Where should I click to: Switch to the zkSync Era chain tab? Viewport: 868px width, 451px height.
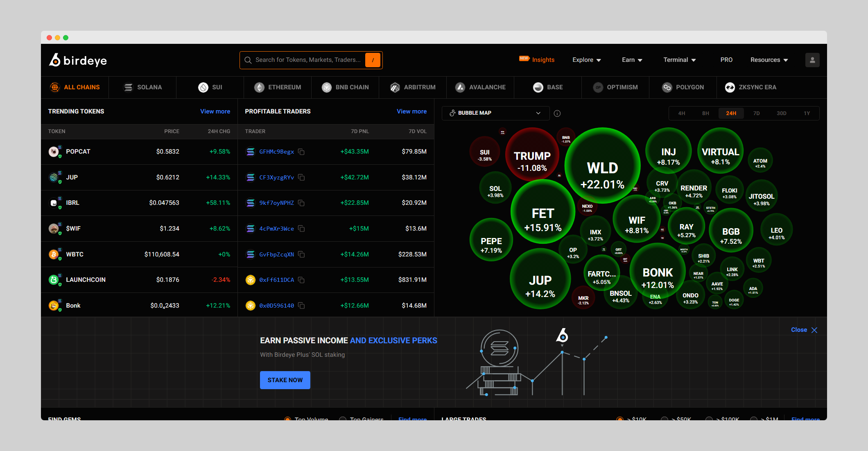click(750, 87)
